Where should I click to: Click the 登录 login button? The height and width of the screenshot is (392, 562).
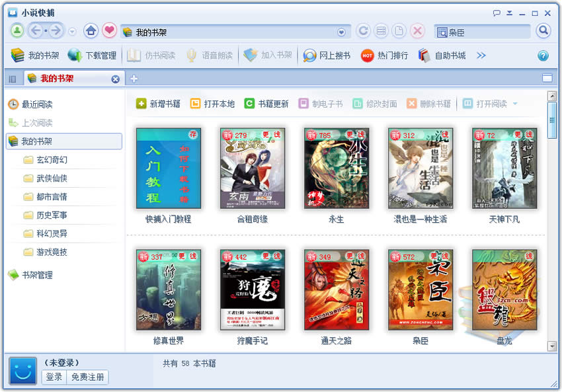[54, 377]
